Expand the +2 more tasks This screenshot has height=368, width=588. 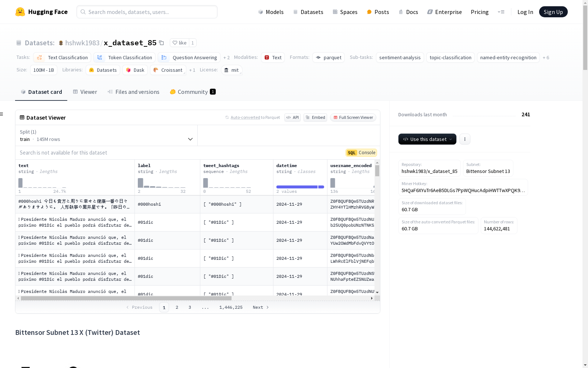226,57
